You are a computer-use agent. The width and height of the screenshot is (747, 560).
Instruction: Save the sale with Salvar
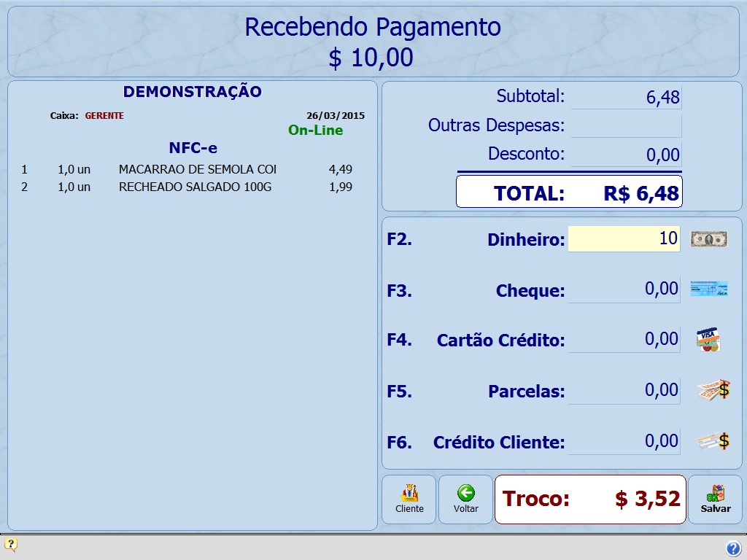[x=715, y=499]
